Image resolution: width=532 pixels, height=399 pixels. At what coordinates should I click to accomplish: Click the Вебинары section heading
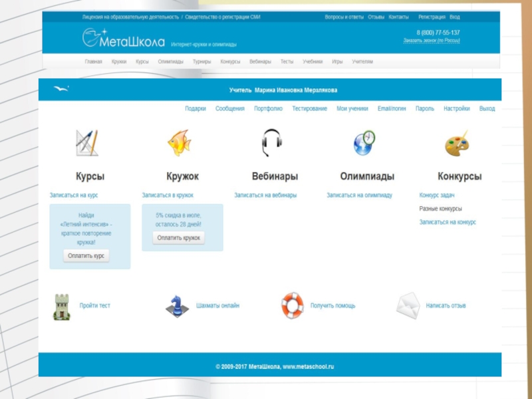click(x=275, y=176)
